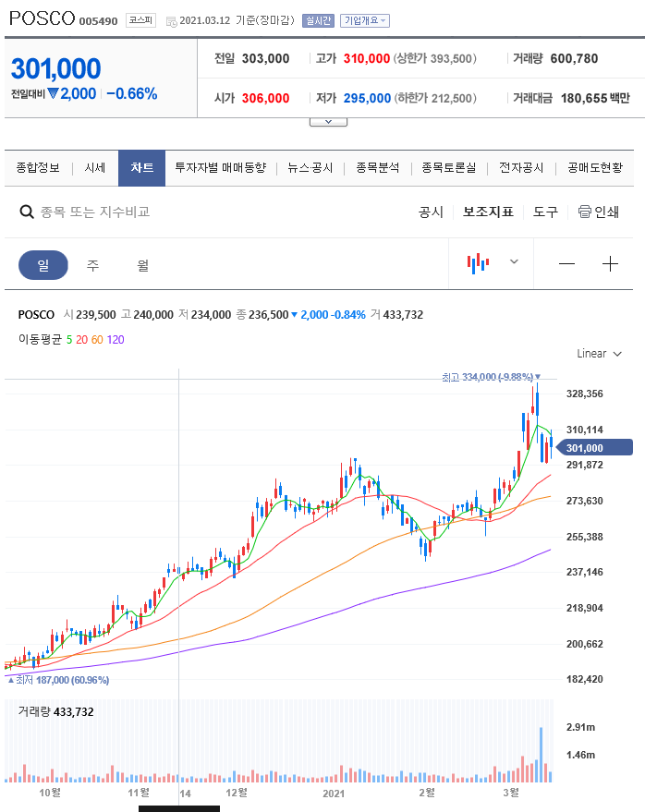Open the 종합정보 tab
This screenshot has height=812, width=645.
pos(38,168)
